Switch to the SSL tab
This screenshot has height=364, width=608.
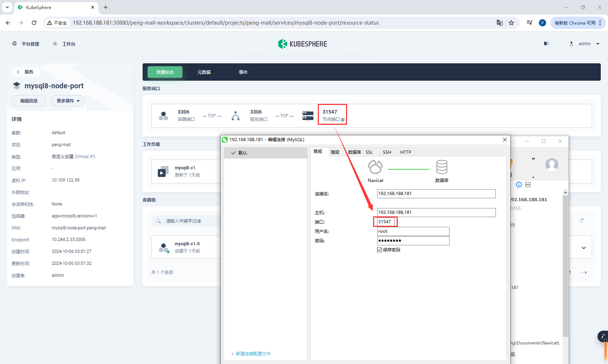[x=369, y=152]
